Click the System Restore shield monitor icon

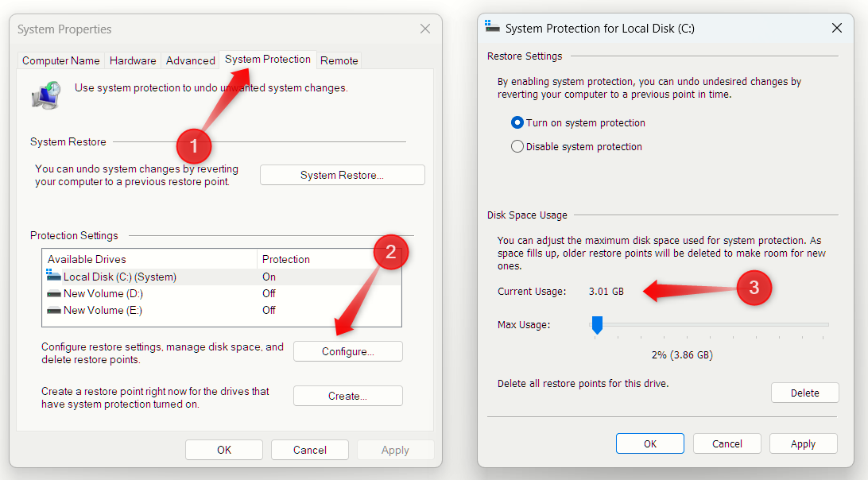tap(46, 95)
